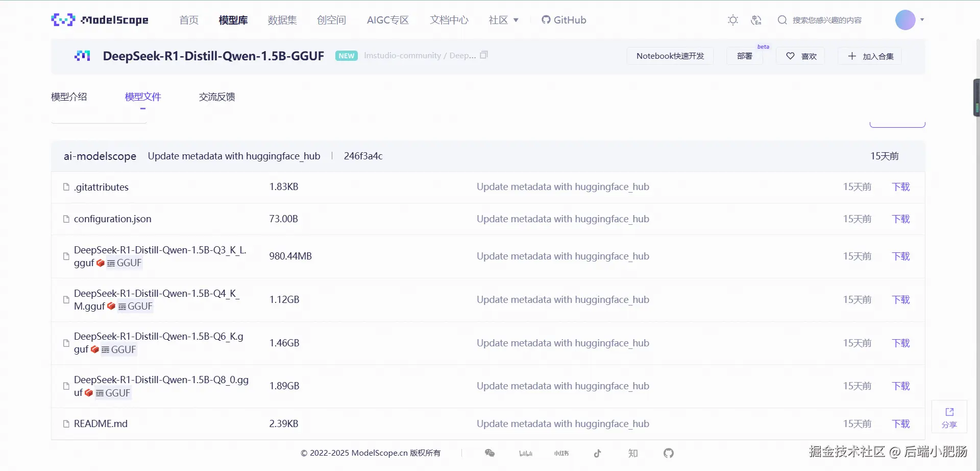980x471 pixels.
Task: Click the GGUF tag on the Q8_0 row
Action: [113, 393]
